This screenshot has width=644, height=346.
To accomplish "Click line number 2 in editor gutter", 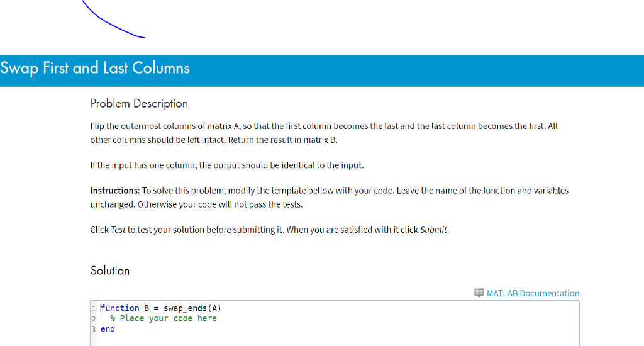I will (94, 318).
